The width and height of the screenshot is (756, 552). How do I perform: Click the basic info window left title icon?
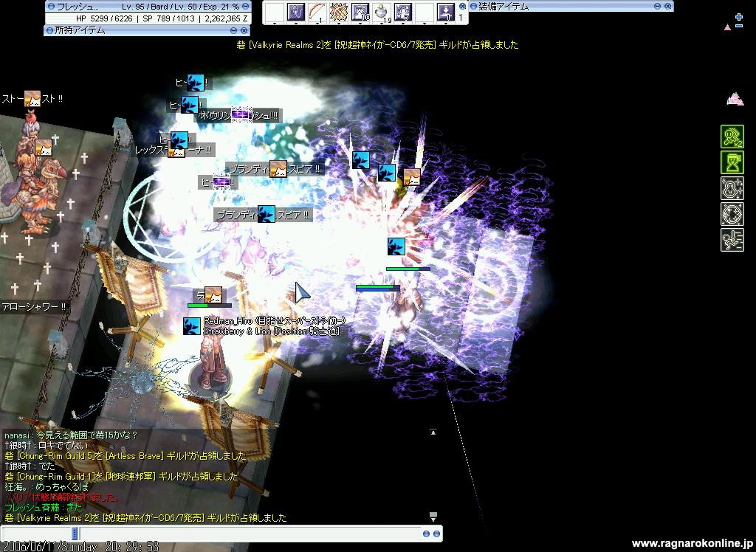point(51,6)
